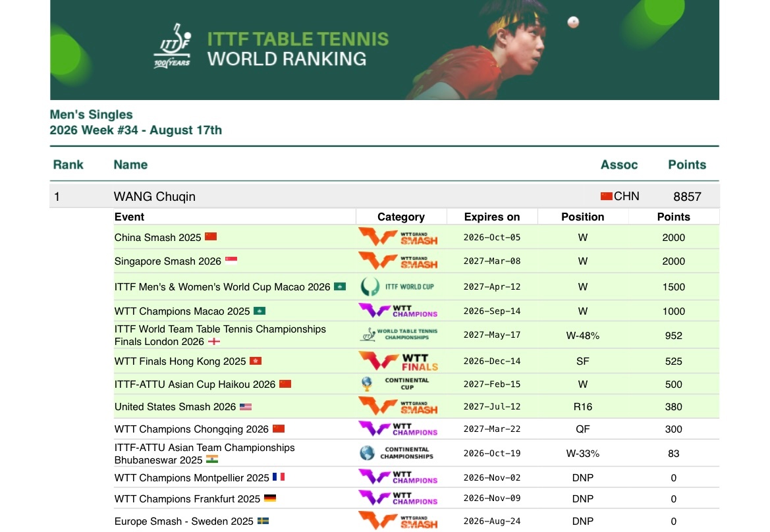Click the Continental Cup category logo
Screen dimensions: 770x532
[396, 384]
